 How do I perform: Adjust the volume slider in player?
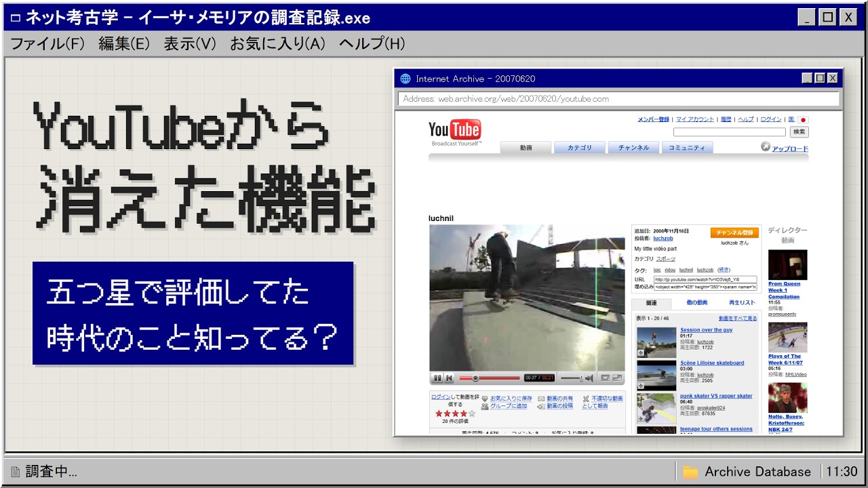(x=572, y=378)
